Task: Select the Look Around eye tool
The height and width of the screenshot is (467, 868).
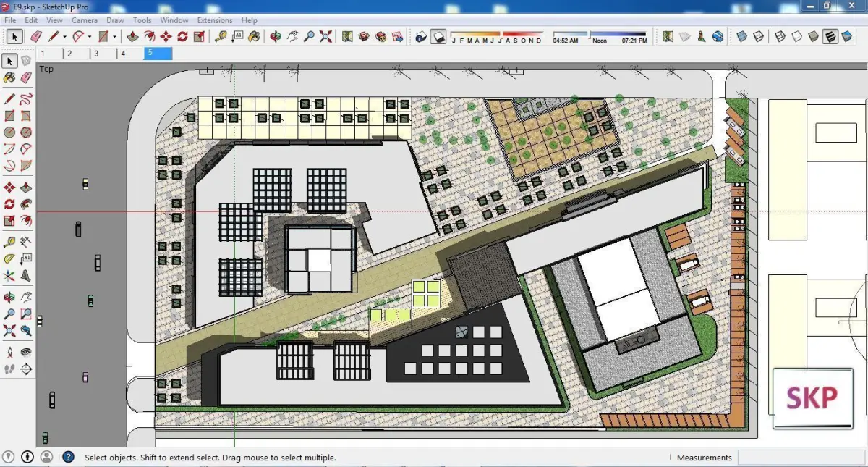Action: [x=26, y=352]
